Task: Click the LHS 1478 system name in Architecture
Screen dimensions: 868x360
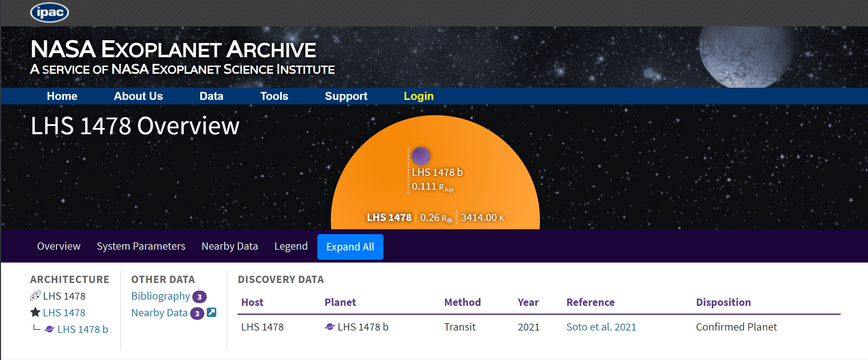Action: click(x=64, y=296)
